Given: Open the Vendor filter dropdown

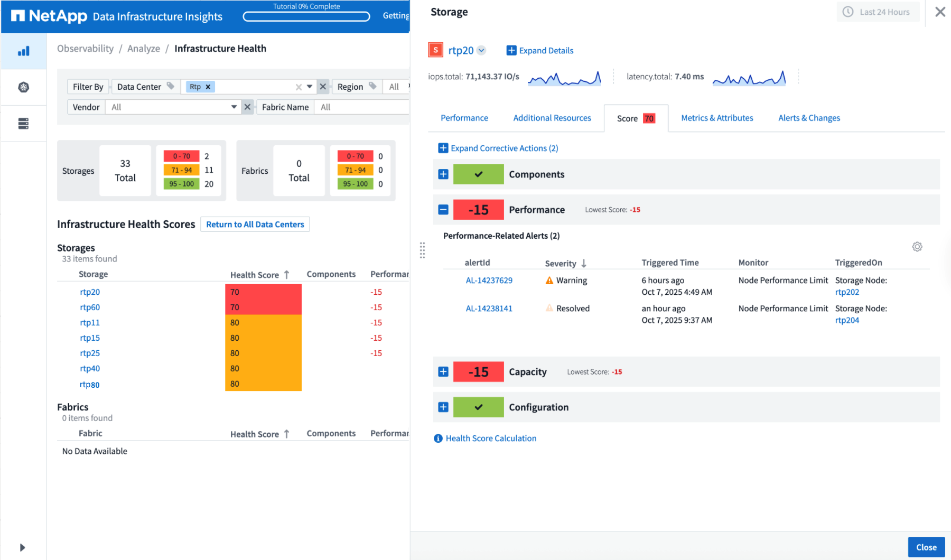Looking at the screenshot, I should 234,107.
